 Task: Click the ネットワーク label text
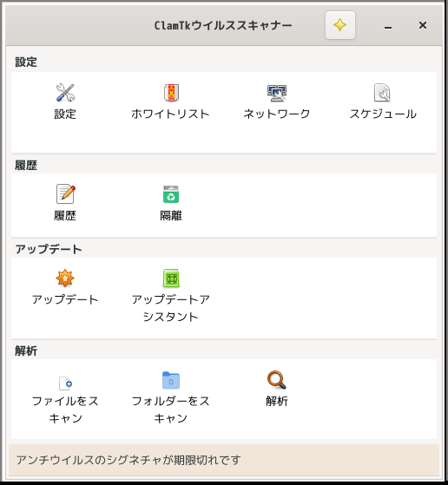click(277, 114)
